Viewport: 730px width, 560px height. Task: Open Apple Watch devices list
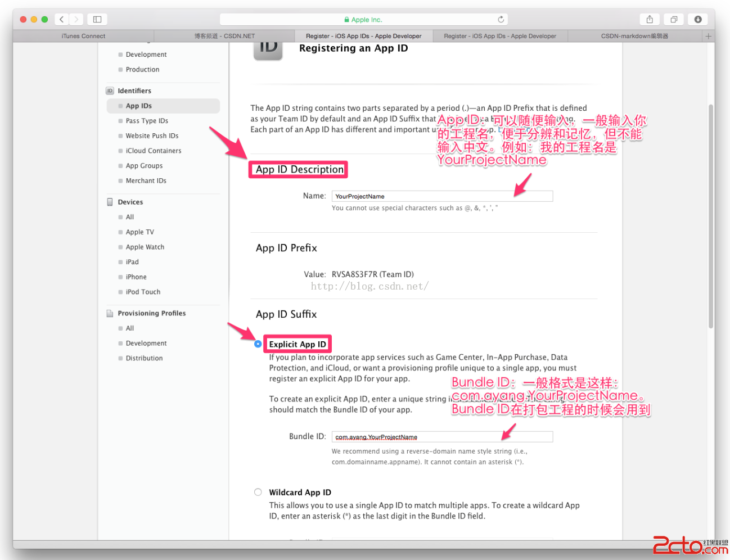tap(145, 247)
